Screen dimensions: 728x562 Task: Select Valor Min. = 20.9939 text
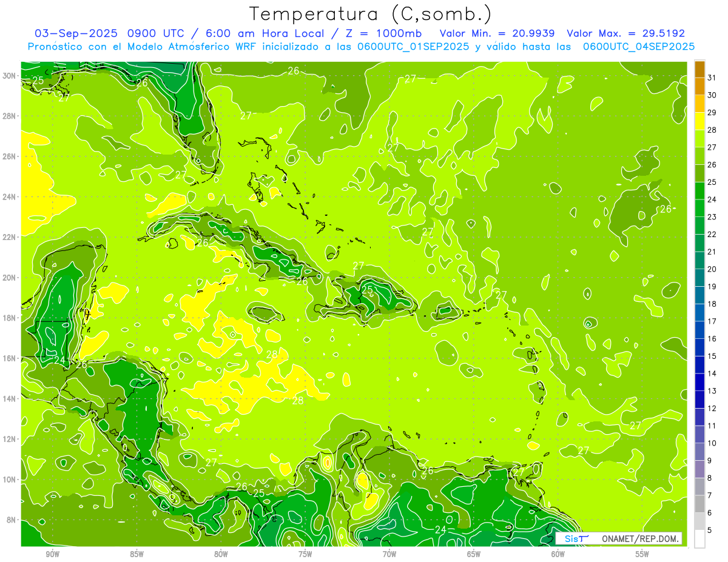pyautogui.click(x=496, y=33)
